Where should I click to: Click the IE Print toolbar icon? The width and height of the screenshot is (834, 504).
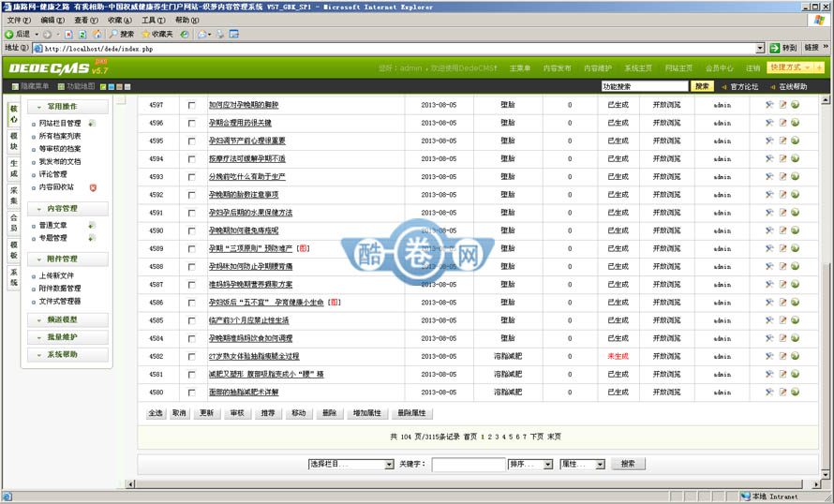tap(219, 34)
